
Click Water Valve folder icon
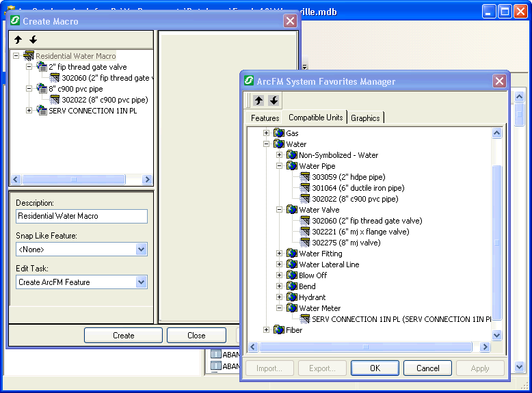coord(292,210)
